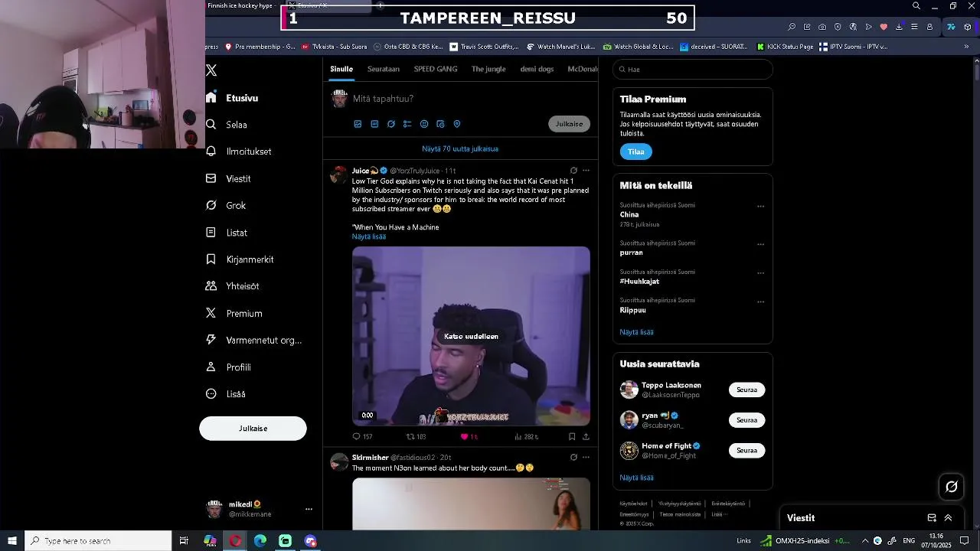
Task: Click view stats icon showing 282 t.
Action: pos(518,436)
